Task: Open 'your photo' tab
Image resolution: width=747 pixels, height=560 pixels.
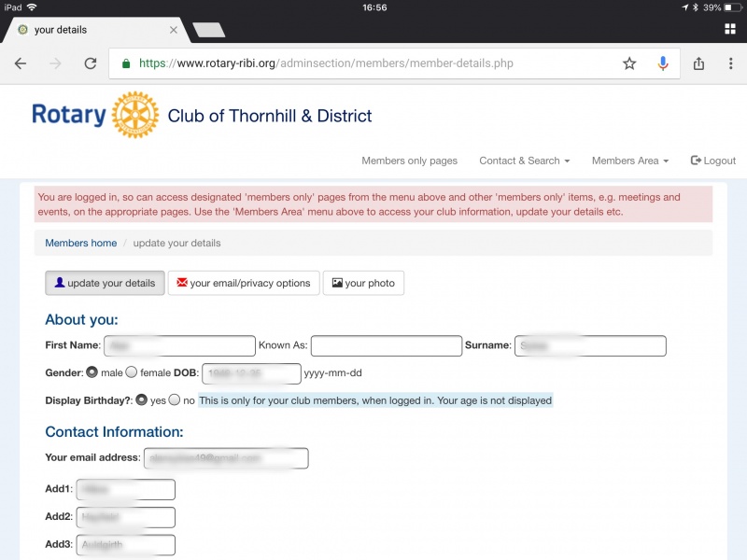Action: pos(363,283)
